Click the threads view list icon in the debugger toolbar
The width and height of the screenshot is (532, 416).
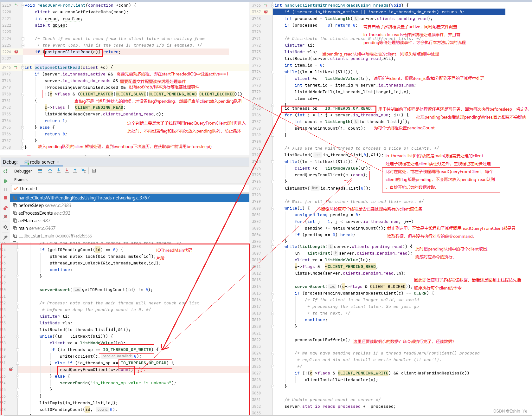tap(40, 171)
